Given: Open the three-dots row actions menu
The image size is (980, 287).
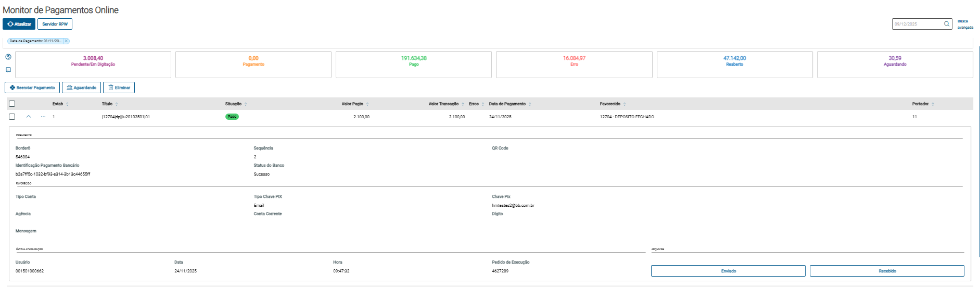Looking at the screenshot, I should point(43,117).
